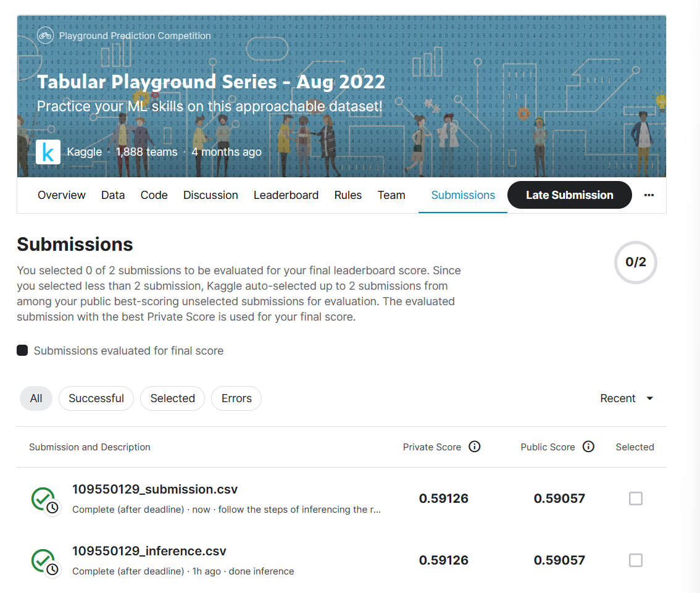
Task: Click the 0/2 selection progress circle
Action: pos(636,263)
